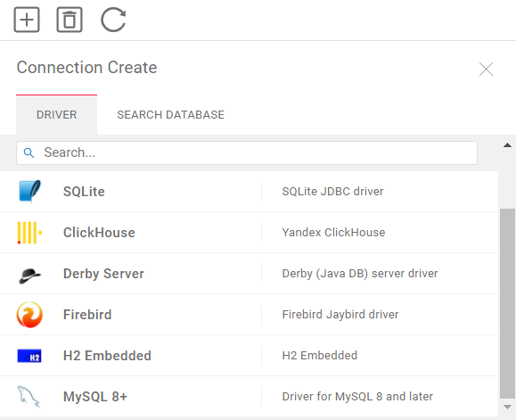Click the delete connection trash icon
The image size is (516, 420).
70,20
